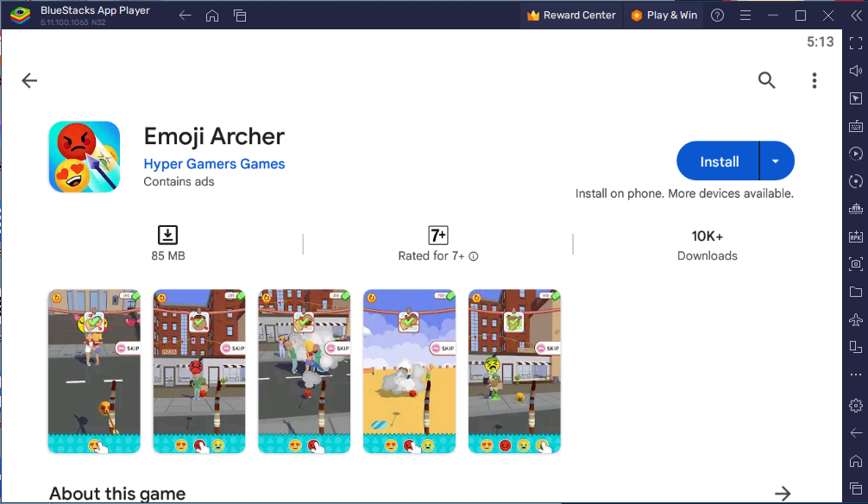Install Emoji Archer
This screenshot has height=504, width=868.
(x=719, y=161)
